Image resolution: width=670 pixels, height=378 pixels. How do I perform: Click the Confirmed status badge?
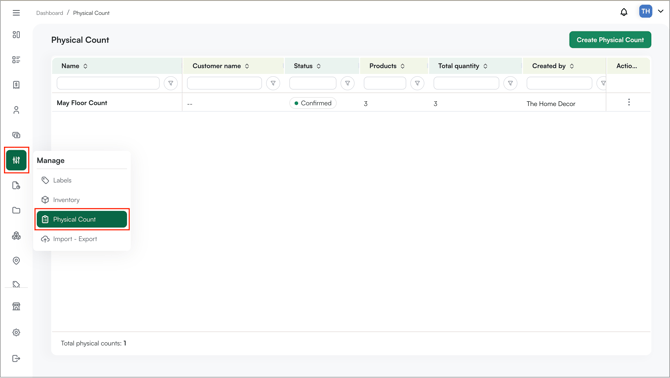click(x=313, y=103)
